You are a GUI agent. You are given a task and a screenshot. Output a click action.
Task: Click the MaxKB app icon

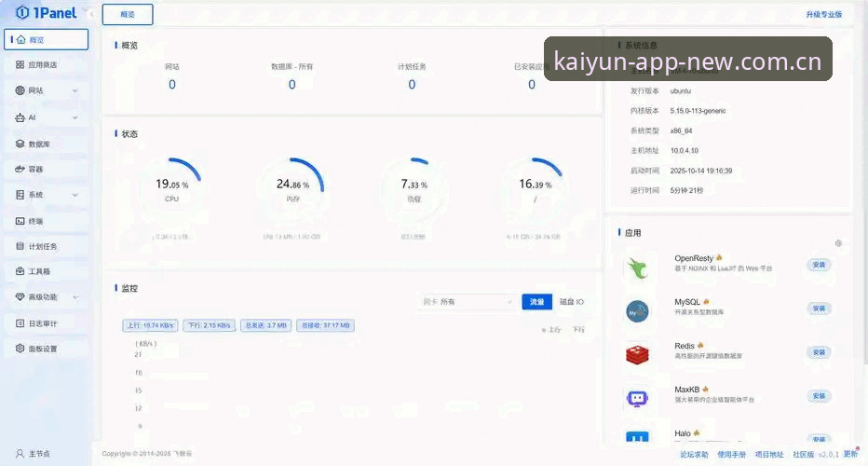pyautogui.click(x=637, y=398)
